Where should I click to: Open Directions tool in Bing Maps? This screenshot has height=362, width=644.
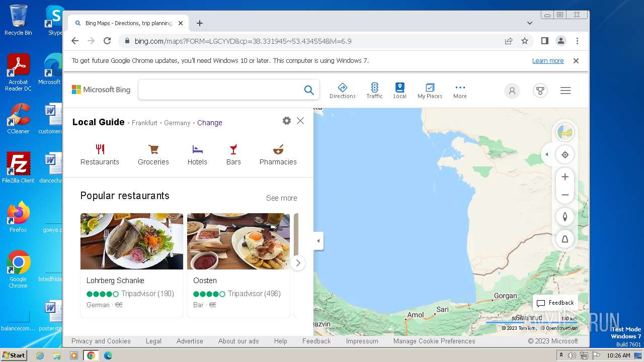click(343, 90)
